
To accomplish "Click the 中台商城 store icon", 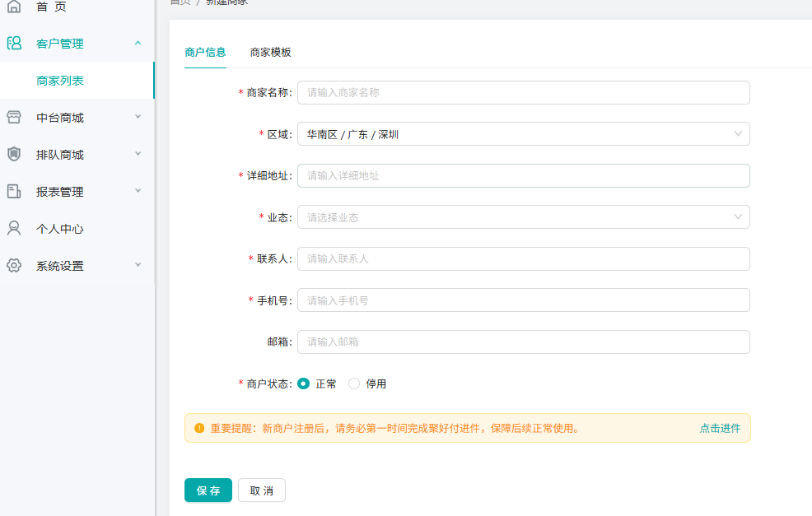I will tap(14, 118).
